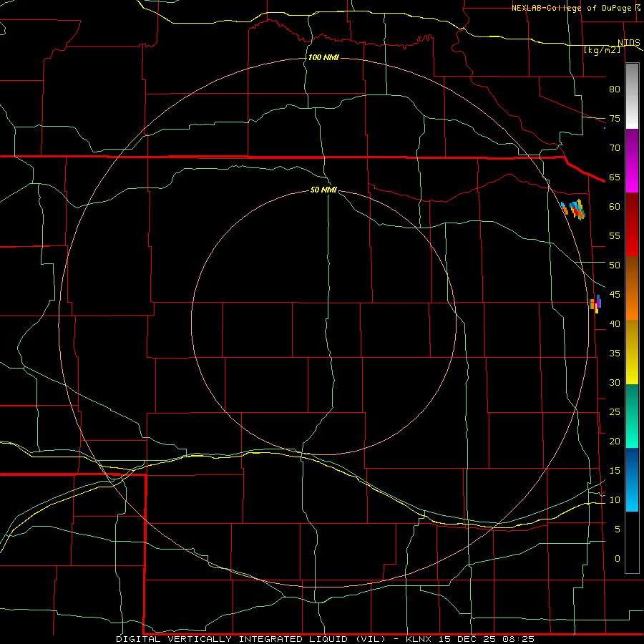This screenshot has height=644, width=644.
Task: Click the 100 NMI range ring label
Action: (x=323, y=57)
